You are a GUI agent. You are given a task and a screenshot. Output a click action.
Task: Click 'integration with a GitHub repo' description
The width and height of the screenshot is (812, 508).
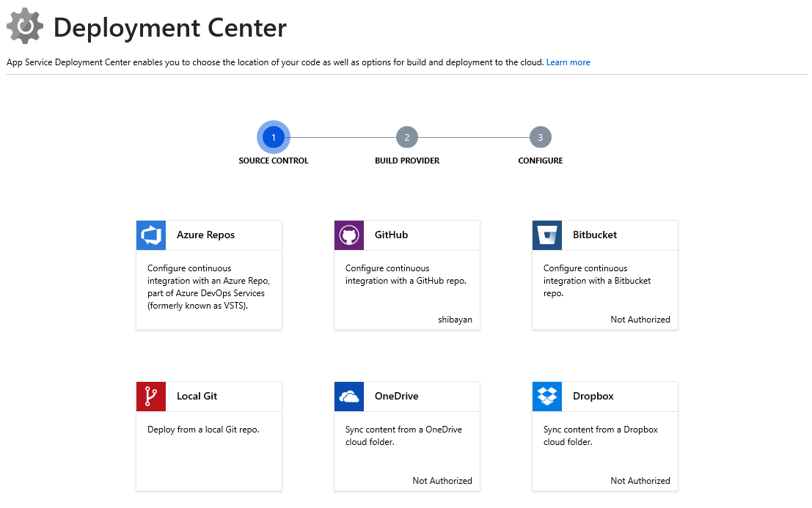coord(406,275)
